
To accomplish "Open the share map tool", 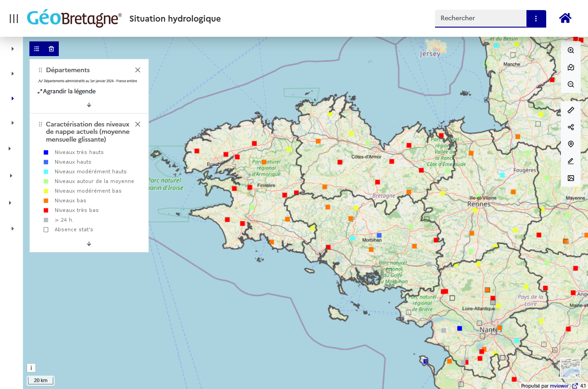I will click(571, 127).
